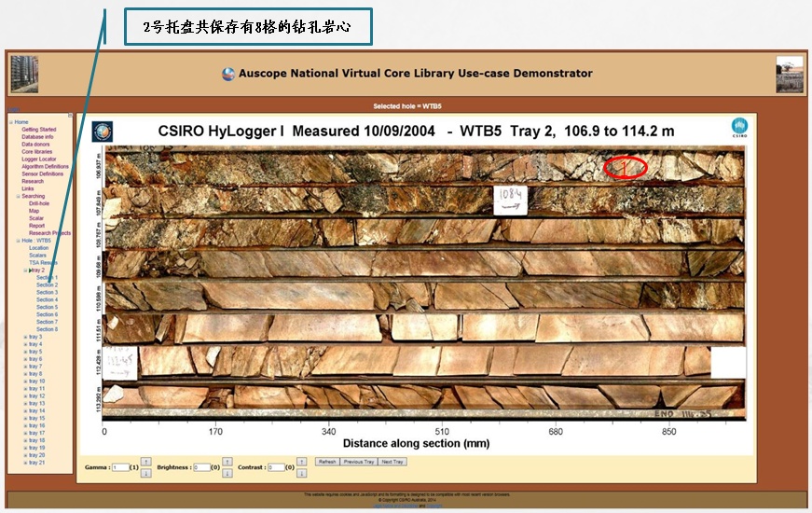Collapse the tray 2 node

(x=25, y=270)
